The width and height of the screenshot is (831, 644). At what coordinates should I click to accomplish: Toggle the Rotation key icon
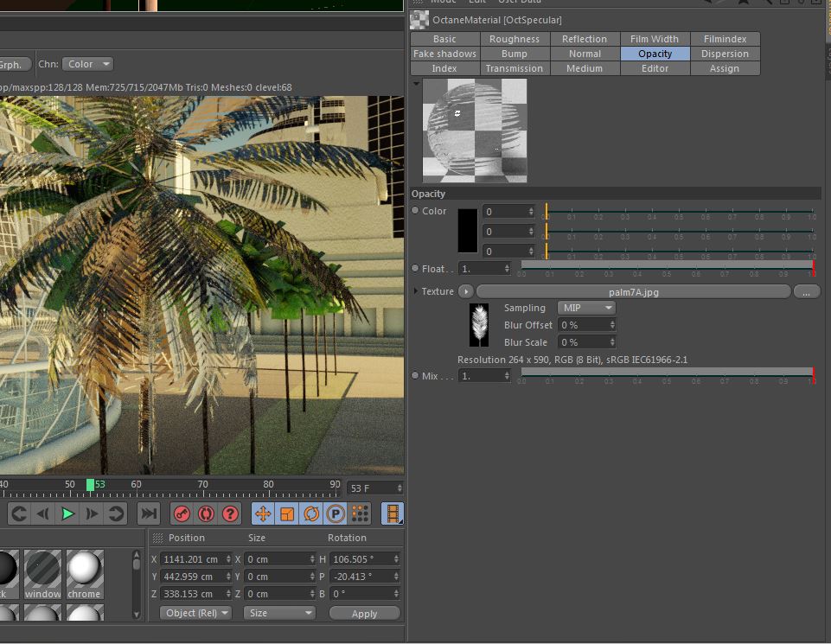pyautogui.click(x=311, y=513)
